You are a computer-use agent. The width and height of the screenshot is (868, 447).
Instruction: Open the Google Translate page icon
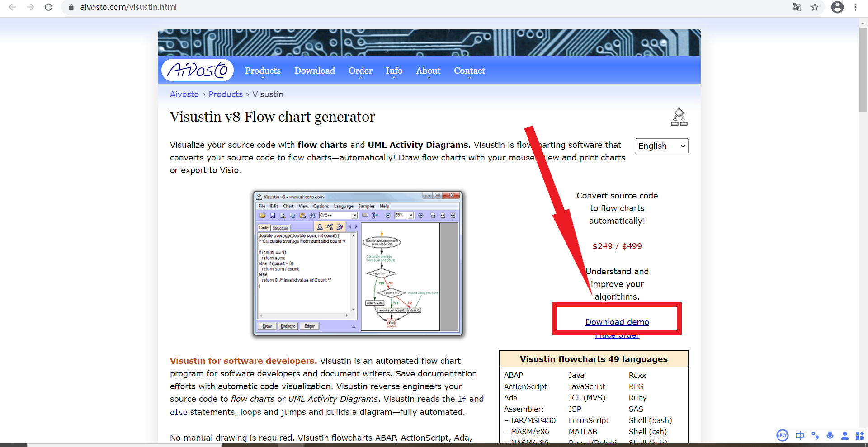point(797,7)
